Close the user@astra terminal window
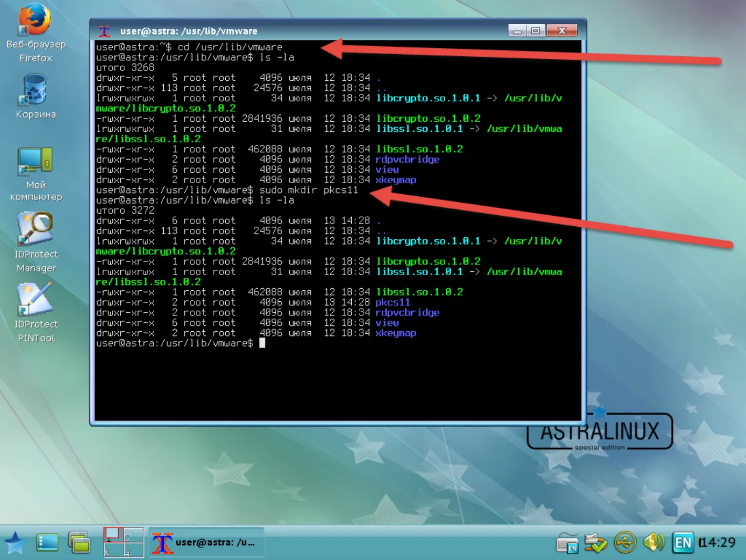Image resolution: width=746 pixels, height=560 pixels. (562, 31)
